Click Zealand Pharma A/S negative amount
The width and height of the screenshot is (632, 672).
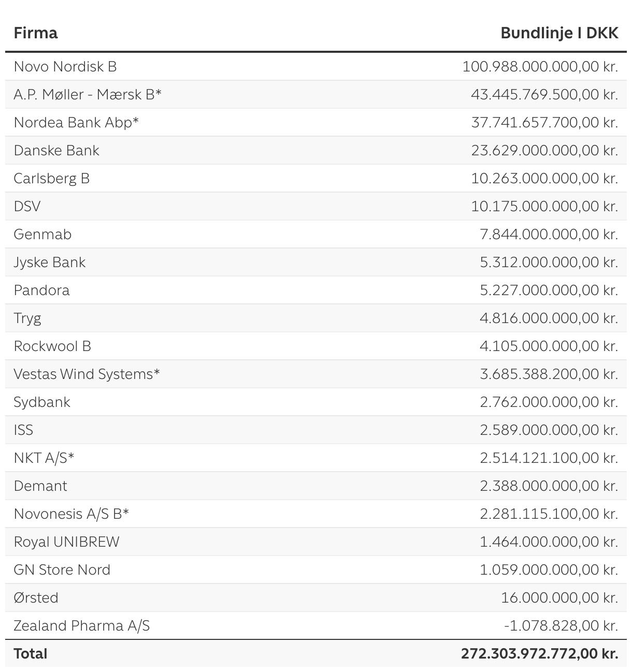[561, 626]
